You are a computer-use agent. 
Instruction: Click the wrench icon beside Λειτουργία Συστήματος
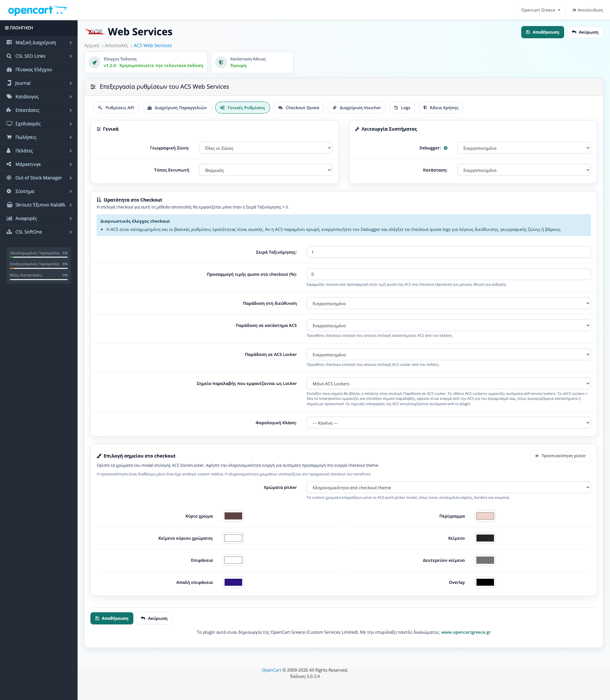357,129
